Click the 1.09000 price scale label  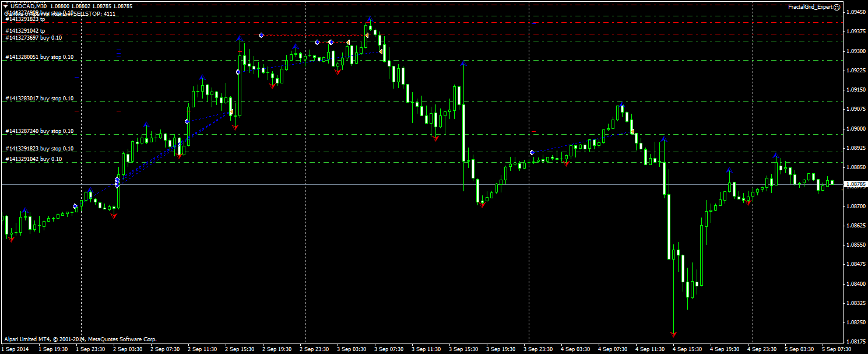click(857, 128)
